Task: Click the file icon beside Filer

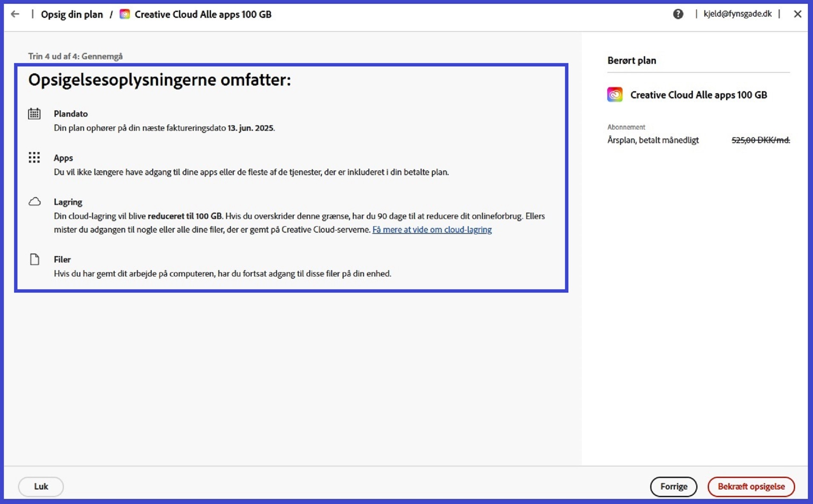Action: [x=35, y=259]
